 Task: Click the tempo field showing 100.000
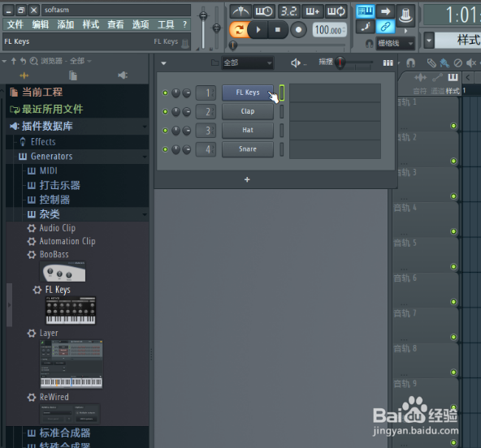329,30
